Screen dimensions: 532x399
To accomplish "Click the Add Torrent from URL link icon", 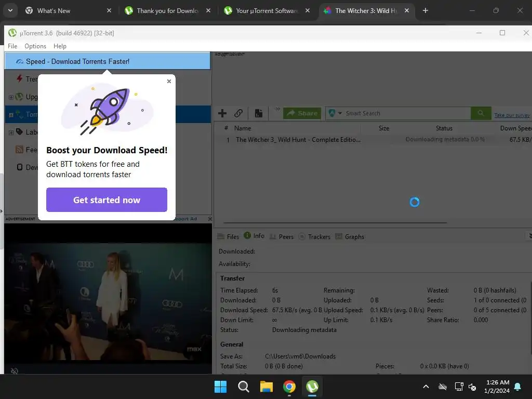I will point(238,113).
